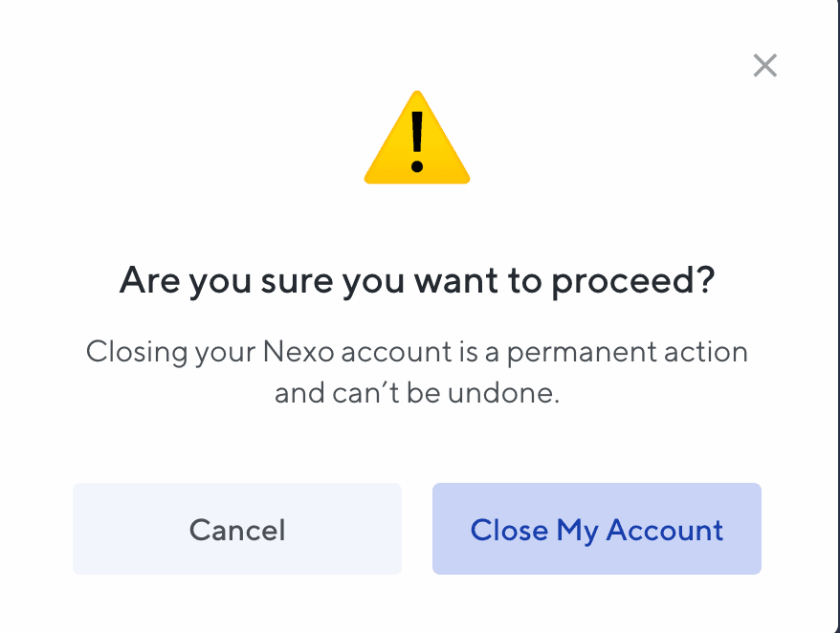Click the "Are you sure you want to proceed?" heading

(417, 282)
